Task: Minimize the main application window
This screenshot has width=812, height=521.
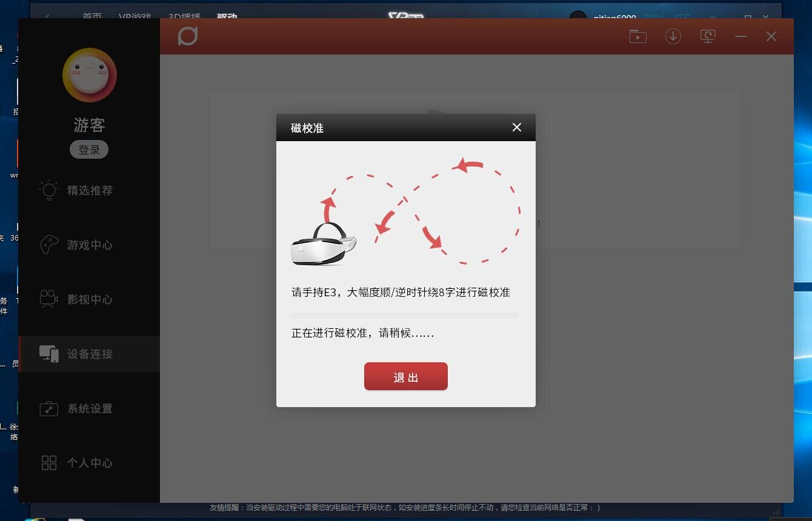Action: point(740,36)
